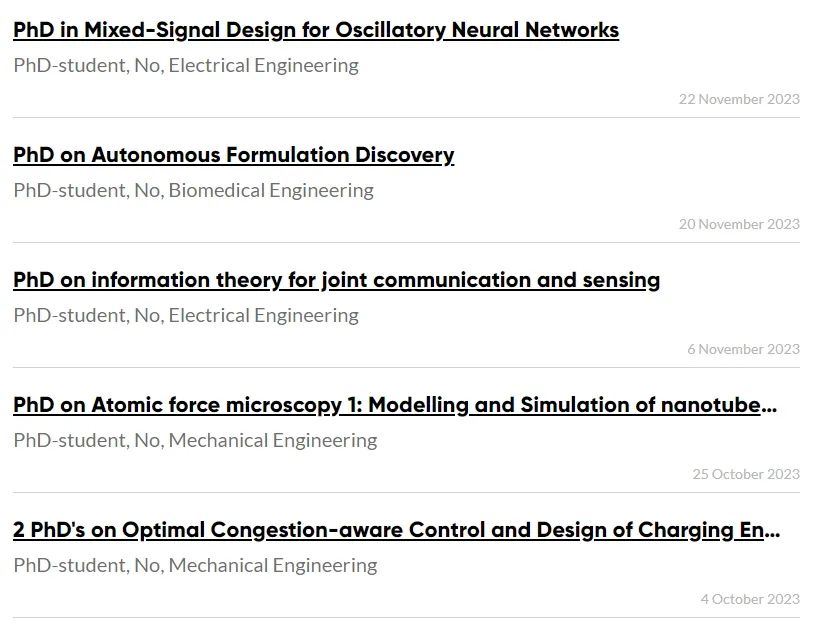This screenshot has width=824, height=627.
Task: Open PhD on Autonomous Formulation Discovery listing
Action: point(233,155)
